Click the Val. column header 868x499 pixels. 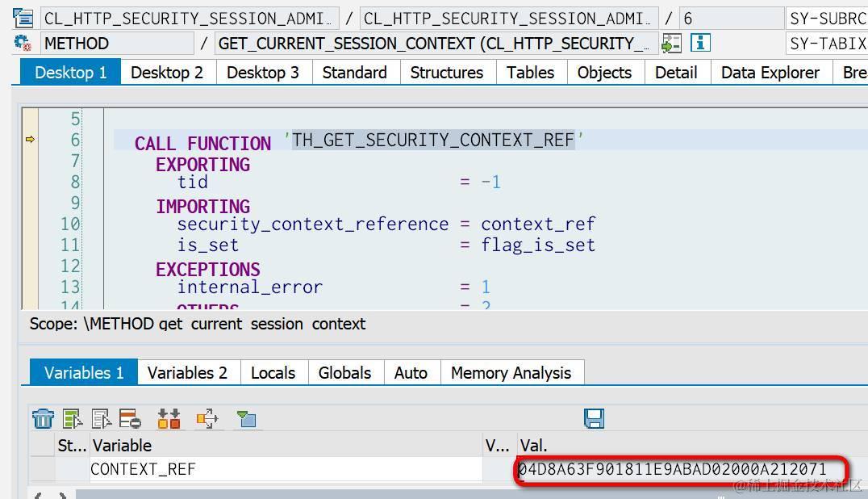pyautogui.click(x=692, y=445)
